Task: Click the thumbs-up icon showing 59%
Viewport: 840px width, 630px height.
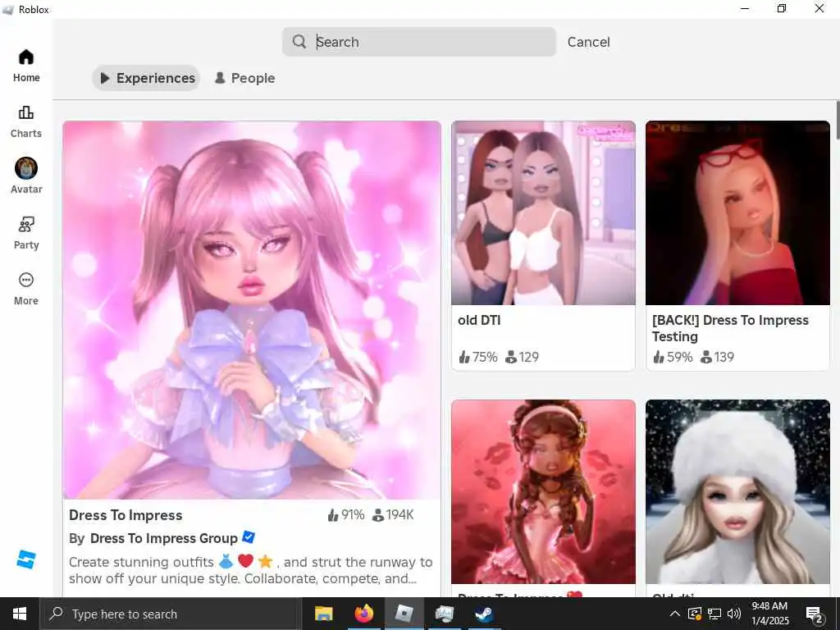Action: [x=659, y=357]
